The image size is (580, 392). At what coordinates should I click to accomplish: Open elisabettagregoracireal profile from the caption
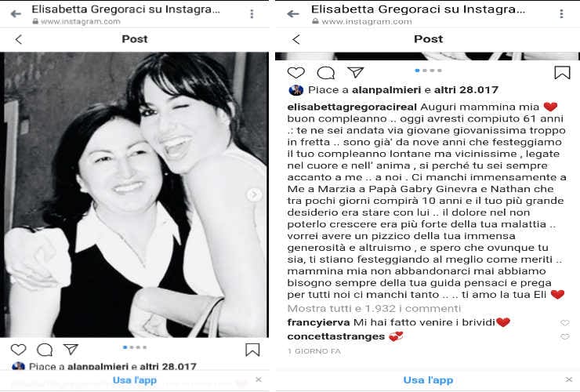tap(352, 107)
